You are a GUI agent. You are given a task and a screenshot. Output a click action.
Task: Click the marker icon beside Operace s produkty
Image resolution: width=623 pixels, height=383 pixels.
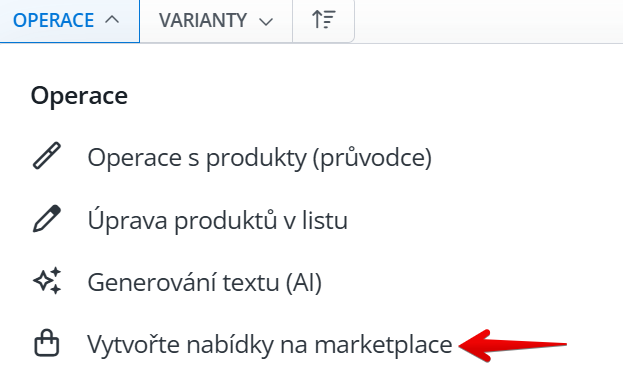(x=46, y=155)
